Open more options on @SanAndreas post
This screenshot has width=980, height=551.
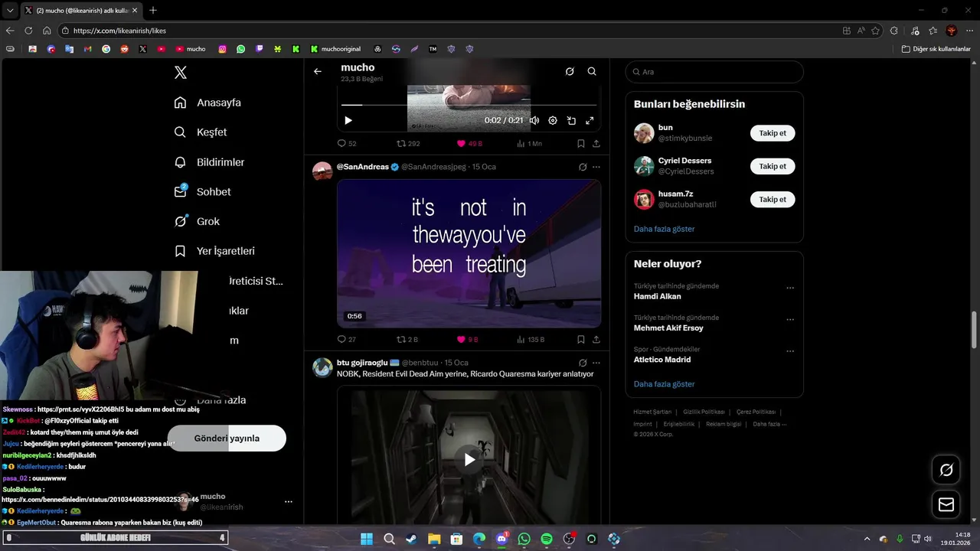tap(596, 167)
